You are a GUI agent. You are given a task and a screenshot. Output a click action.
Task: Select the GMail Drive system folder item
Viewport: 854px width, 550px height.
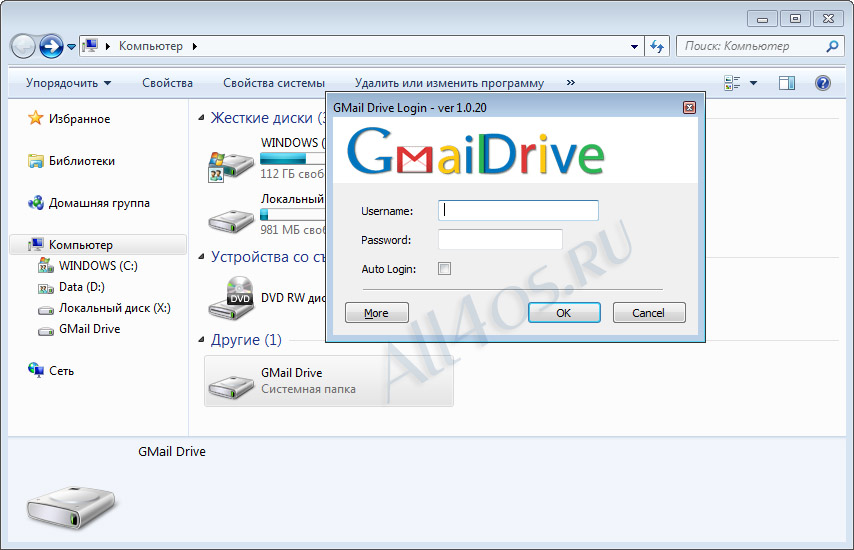(329, 381)
